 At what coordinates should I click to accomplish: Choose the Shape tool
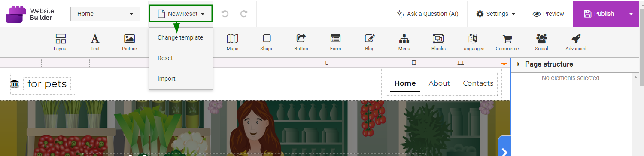click(x=267, y=43)
